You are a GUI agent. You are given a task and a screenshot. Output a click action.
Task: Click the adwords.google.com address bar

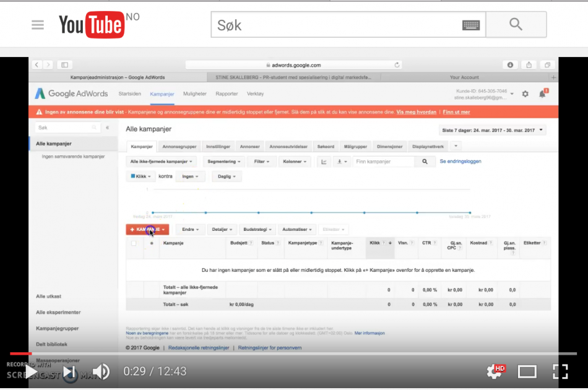pos(293,65)
